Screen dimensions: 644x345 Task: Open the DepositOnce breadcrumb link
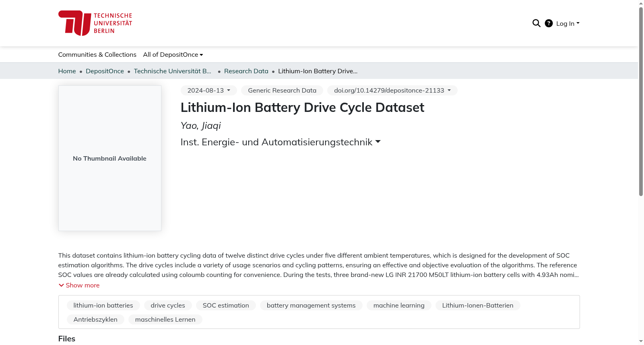tap(105, 71)
